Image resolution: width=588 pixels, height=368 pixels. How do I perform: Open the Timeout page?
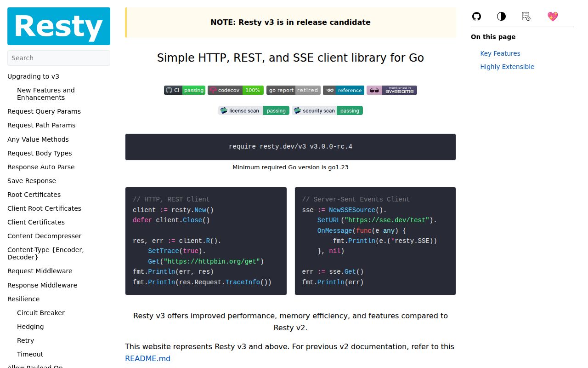(x=30, y=354)
